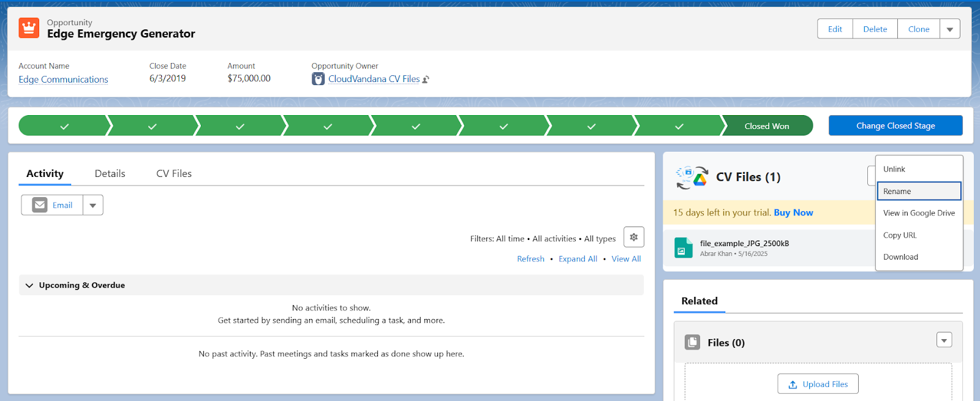The height and width of the screenshot is (401, 980).
Task: Click the Expand All link
Action: coord(578,259)
